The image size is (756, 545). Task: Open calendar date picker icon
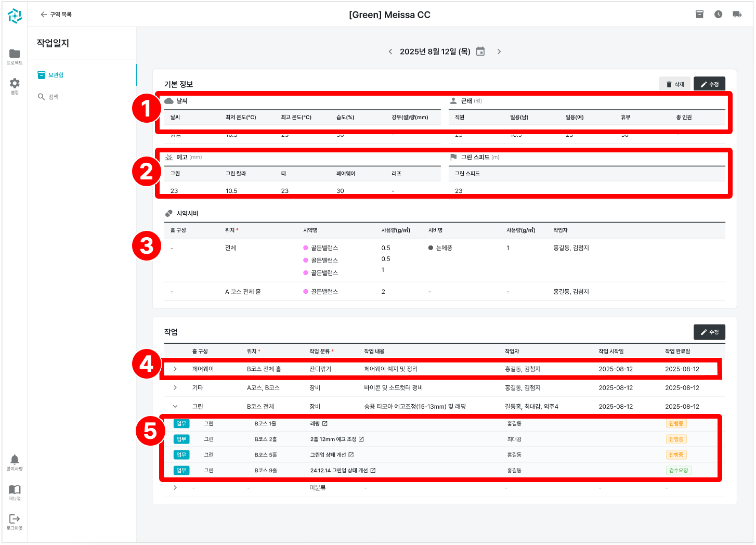(x=480, y=51)
